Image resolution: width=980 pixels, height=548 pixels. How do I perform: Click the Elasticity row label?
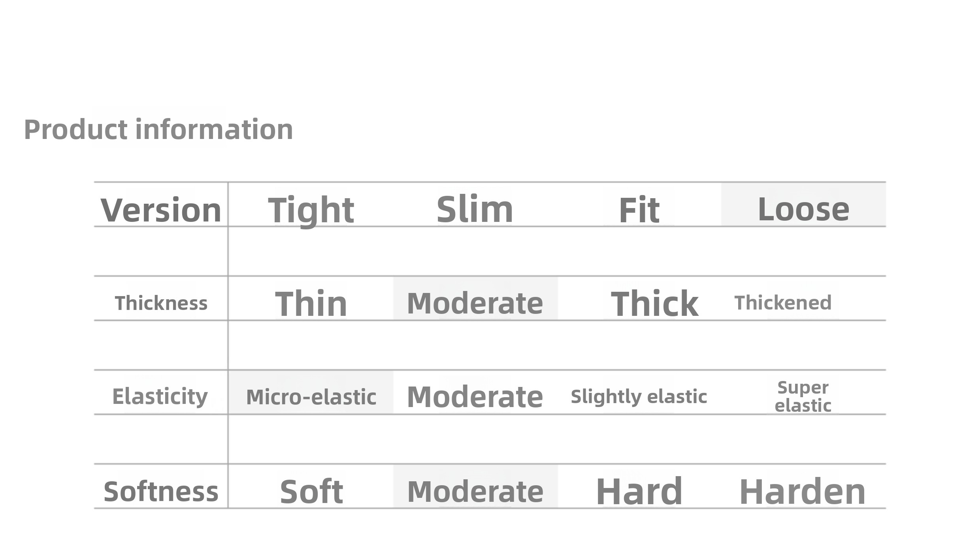[x=160, y=396]
